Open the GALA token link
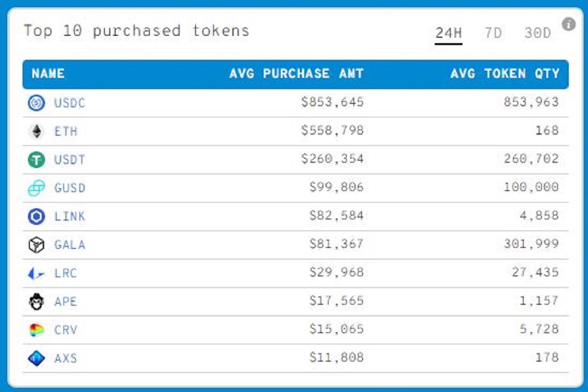The height and width of the screenshot is (392, 588). tap(70, 245)
